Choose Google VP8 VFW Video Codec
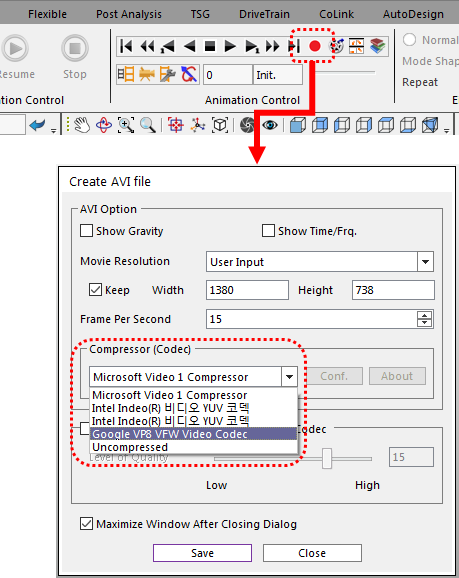 pos(193,434)
